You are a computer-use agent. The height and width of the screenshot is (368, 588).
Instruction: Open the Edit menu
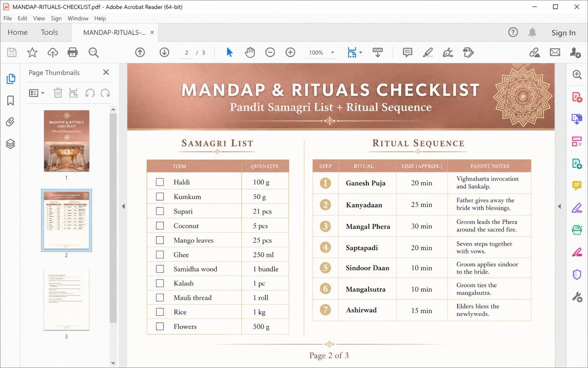(x=22, y=18)
